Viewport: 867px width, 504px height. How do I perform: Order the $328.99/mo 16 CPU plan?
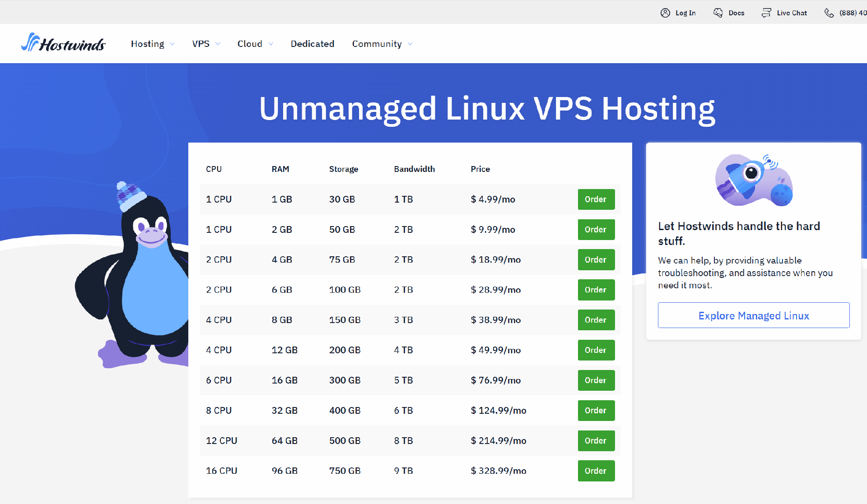point(596,471)
